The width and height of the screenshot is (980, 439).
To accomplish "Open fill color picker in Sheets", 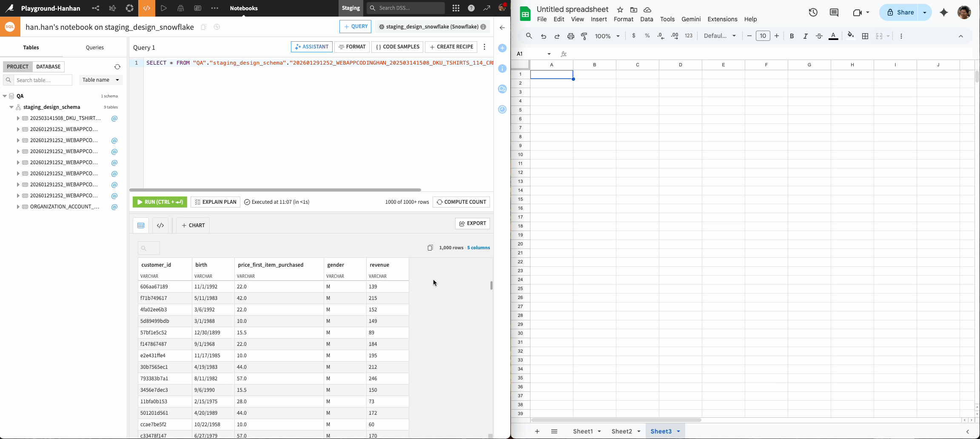I will pyautogui.click(x=850, y=36).
